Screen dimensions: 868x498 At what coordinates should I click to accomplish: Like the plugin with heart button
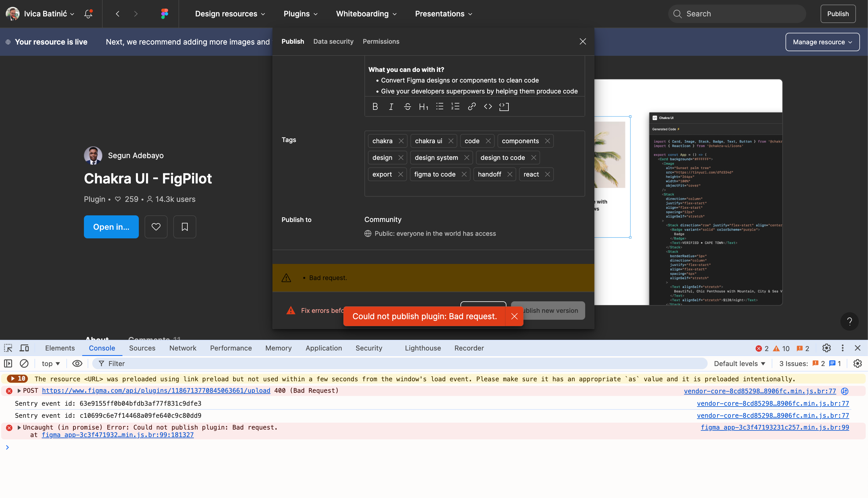click(156, 227)
